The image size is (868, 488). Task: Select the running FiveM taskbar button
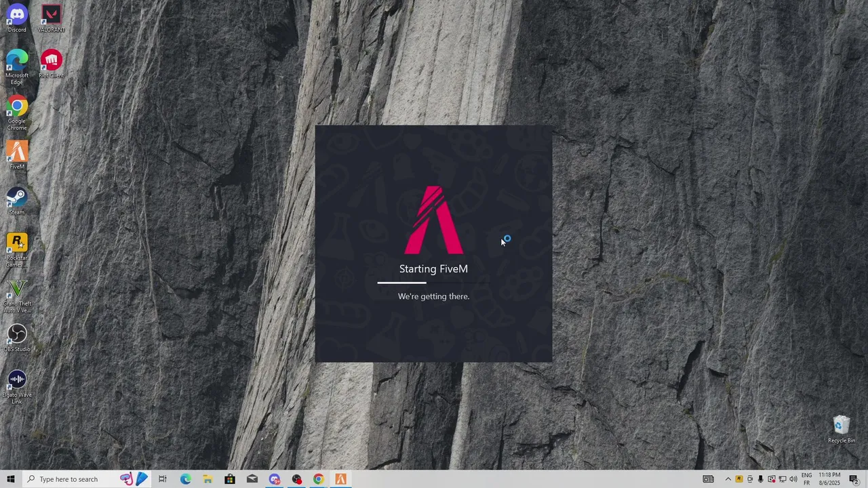coord(341,479)
